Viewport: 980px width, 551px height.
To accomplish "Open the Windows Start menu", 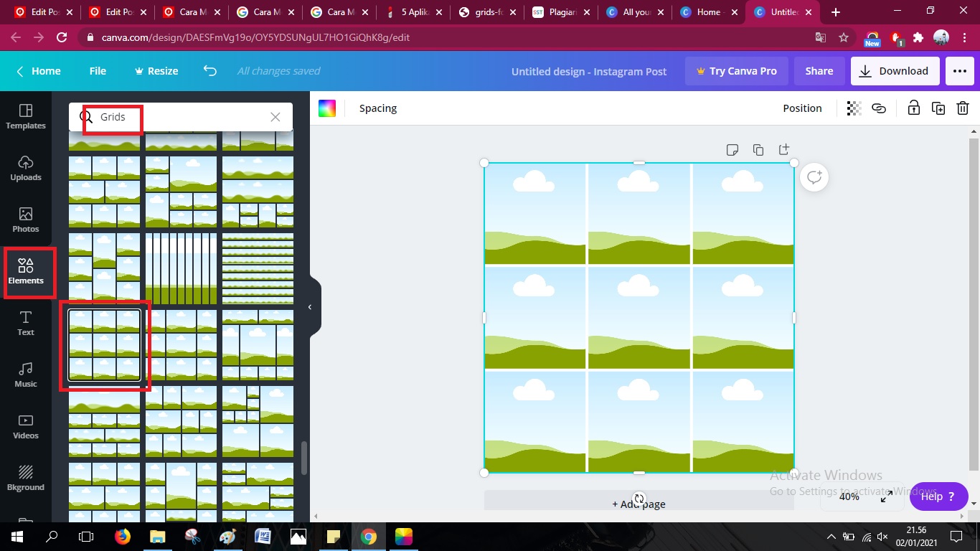I will 17,537.
